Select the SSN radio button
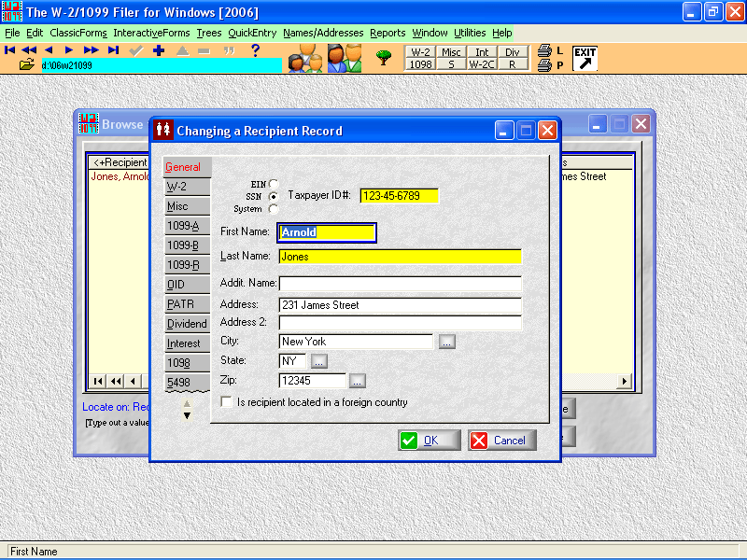The height and width of the screenshot is (560, 747). point(274,196)
